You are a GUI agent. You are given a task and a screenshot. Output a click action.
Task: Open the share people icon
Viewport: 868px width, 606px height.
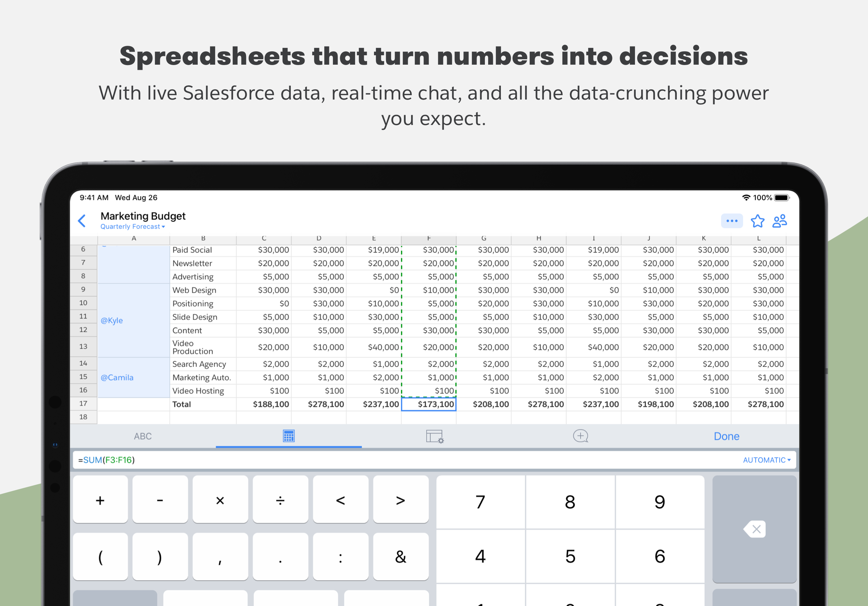[780, 221]
